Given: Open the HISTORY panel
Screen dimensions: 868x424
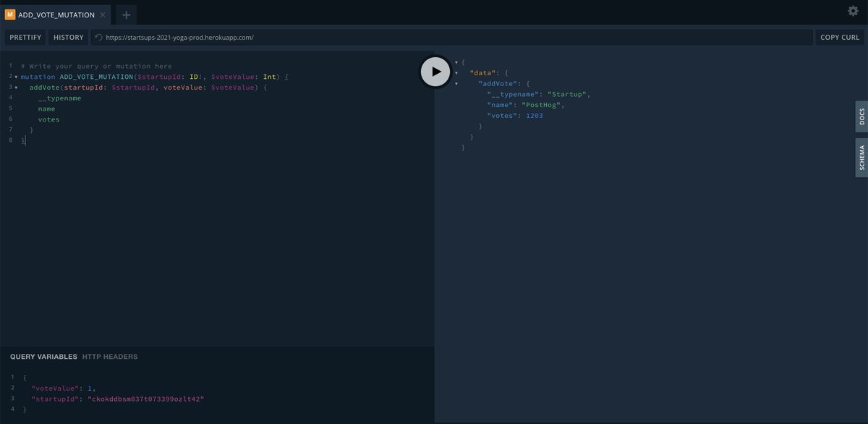Looking at the screenshot, I should 69,37.
